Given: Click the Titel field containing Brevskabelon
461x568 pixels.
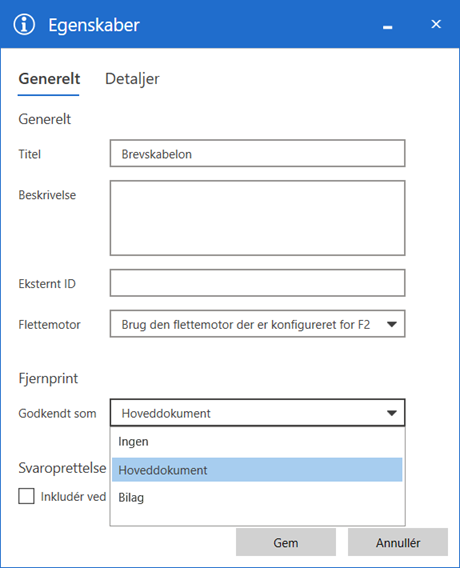Looking at the screenshot, I should pyautogui.click(x=257, y=154).
